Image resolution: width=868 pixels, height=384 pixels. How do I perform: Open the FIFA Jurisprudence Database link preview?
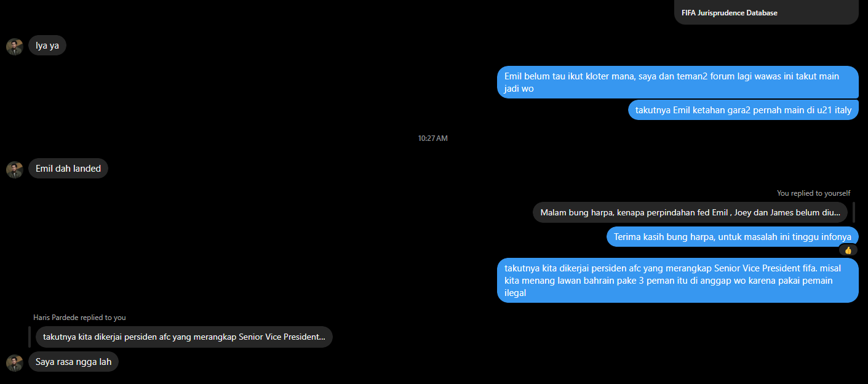[766, 12]
